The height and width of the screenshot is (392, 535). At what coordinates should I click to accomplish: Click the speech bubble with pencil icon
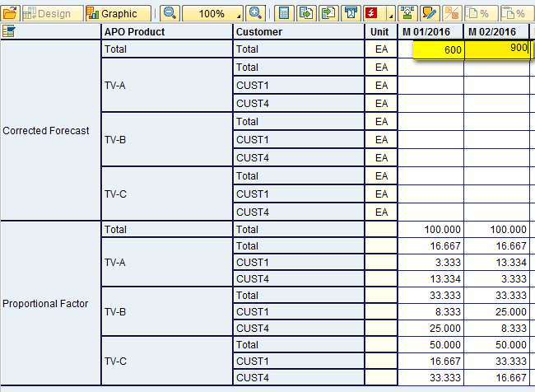(x=429, y=13)
